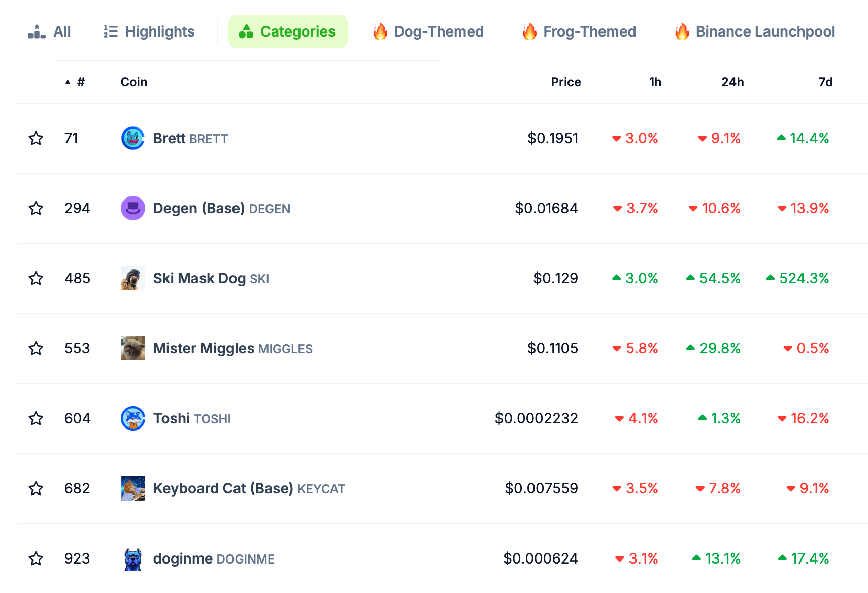Screen dimensions: 868x593
Task: Click the doginme blue dog icon
Action: point(132,558)
